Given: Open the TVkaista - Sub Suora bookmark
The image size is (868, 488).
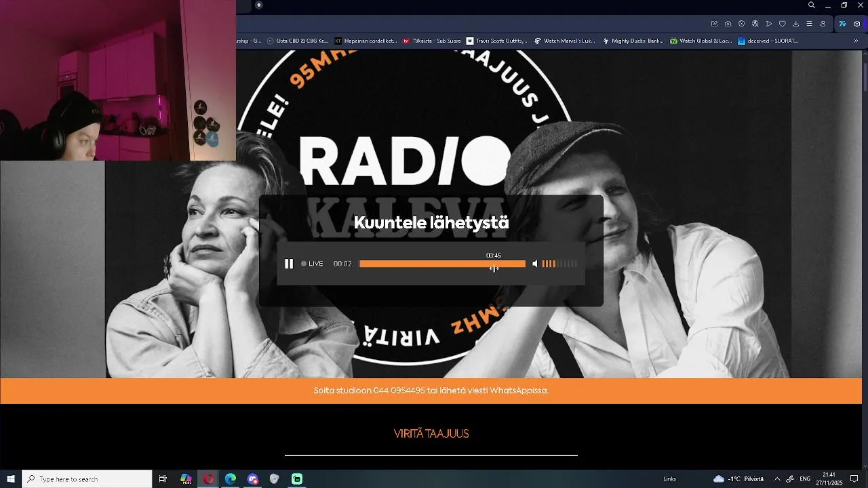Looking at the screenshot, I should point(432,41).
